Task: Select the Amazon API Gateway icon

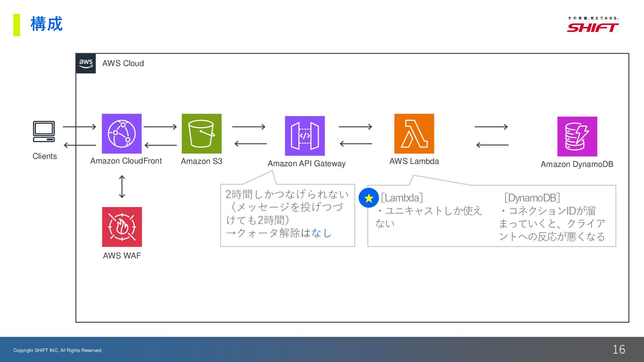Action: click(305, 136)
